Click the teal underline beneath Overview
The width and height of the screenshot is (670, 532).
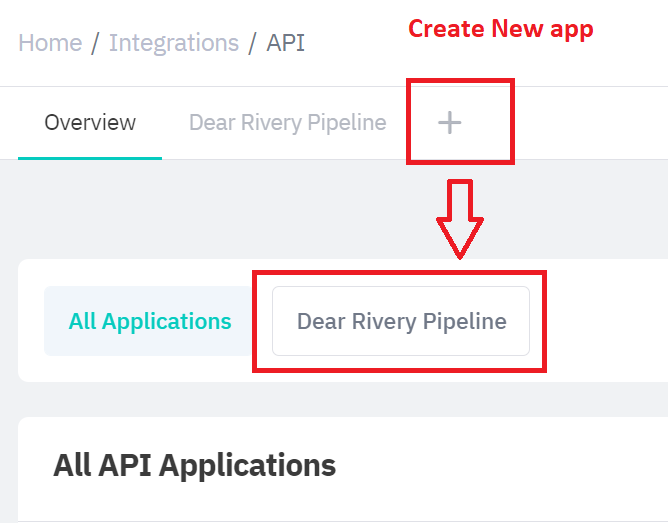[x=90, y=158]
